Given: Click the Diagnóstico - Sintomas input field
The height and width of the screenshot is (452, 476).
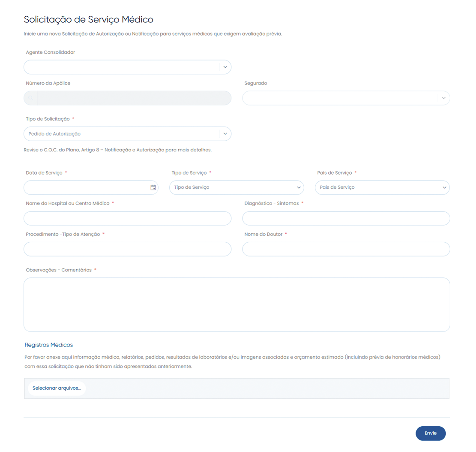Looking at the screenshot, I should pyautogui.click(x=346, y=218).
